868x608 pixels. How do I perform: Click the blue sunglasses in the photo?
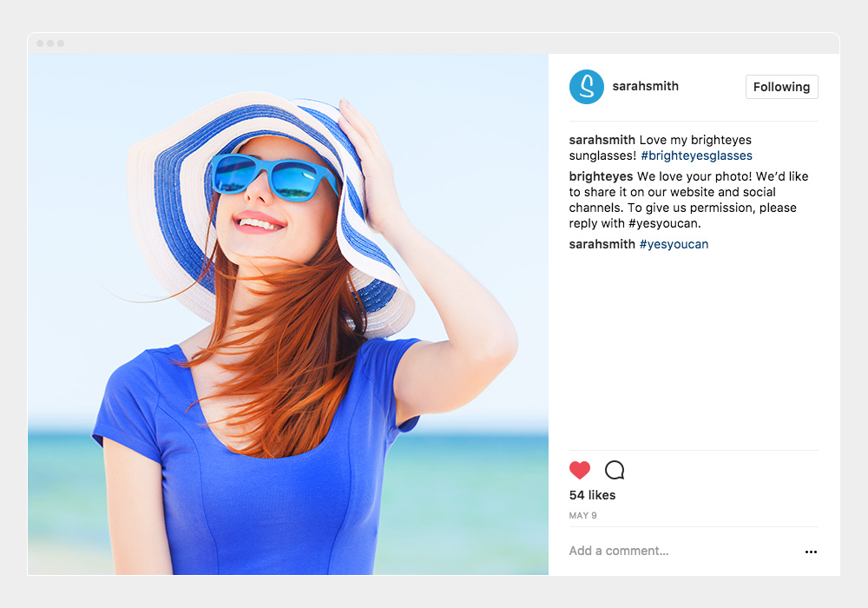pos(273,175)
